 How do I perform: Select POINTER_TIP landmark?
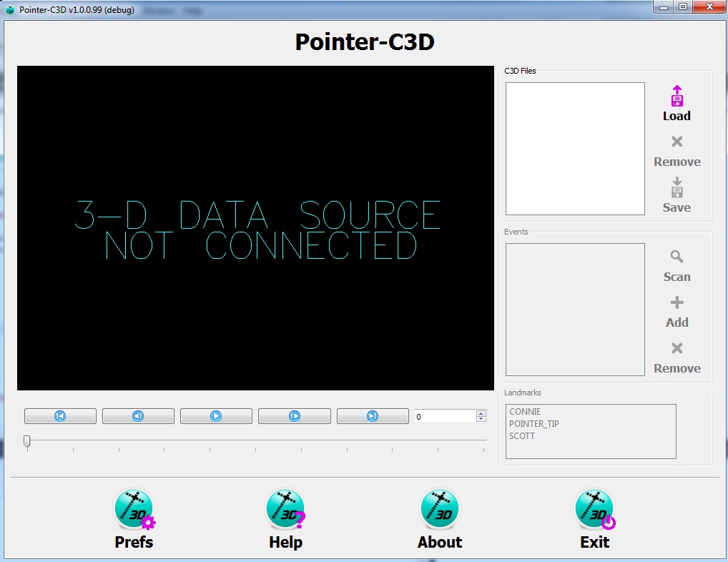(x=534, y=424)
